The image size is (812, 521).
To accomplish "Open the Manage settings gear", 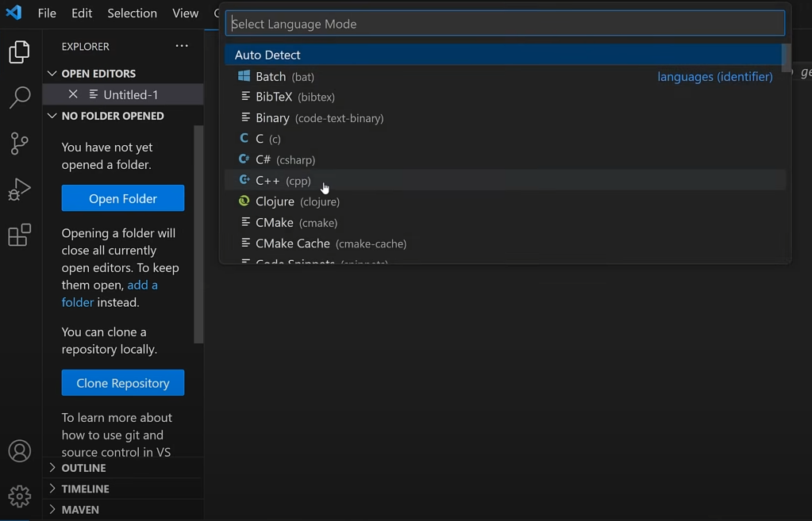I will [19, 496].
